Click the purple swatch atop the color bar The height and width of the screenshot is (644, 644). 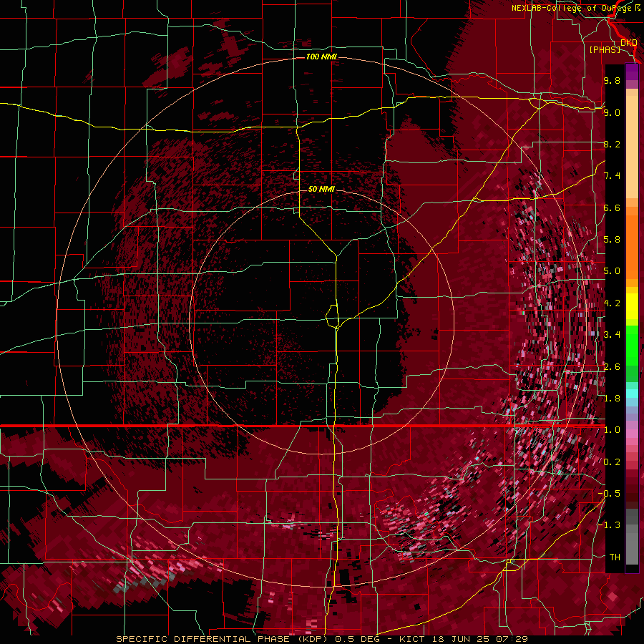coord(632,72)
